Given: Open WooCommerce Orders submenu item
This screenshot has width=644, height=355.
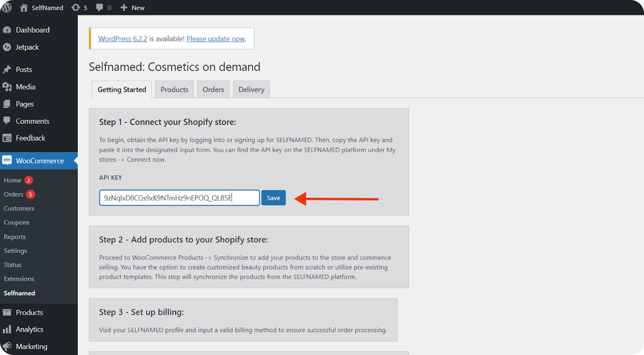Looking at the screenshot, I should tap(13, 194).
